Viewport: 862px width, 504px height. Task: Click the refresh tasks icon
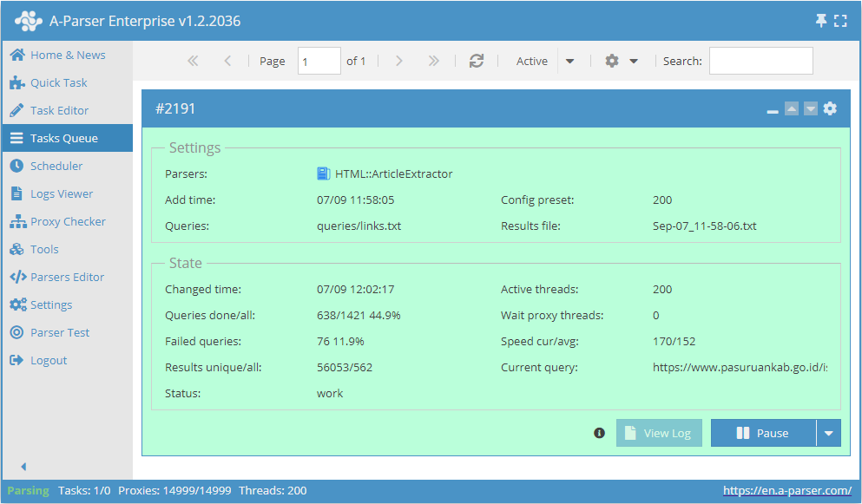coord(476,61)
